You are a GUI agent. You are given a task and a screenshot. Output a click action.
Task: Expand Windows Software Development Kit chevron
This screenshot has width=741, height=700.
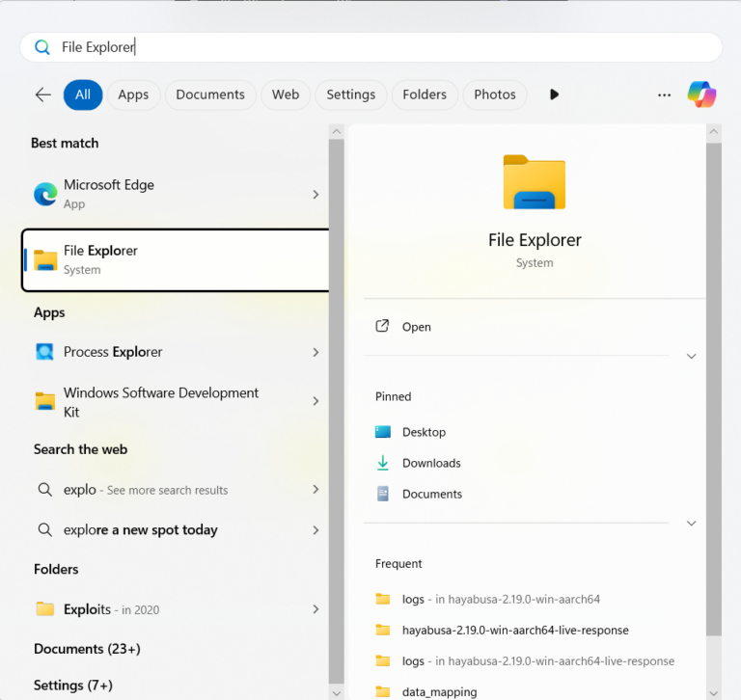[x=316, y=402]
